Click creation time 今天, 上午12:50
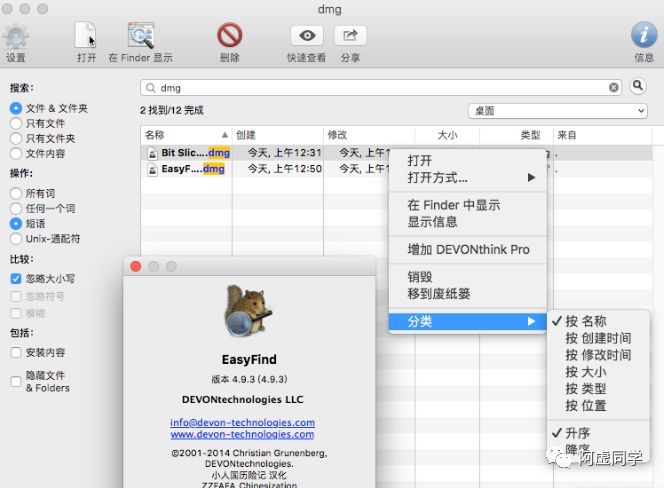This screenshot has height=488, width=664. point(285,169)
